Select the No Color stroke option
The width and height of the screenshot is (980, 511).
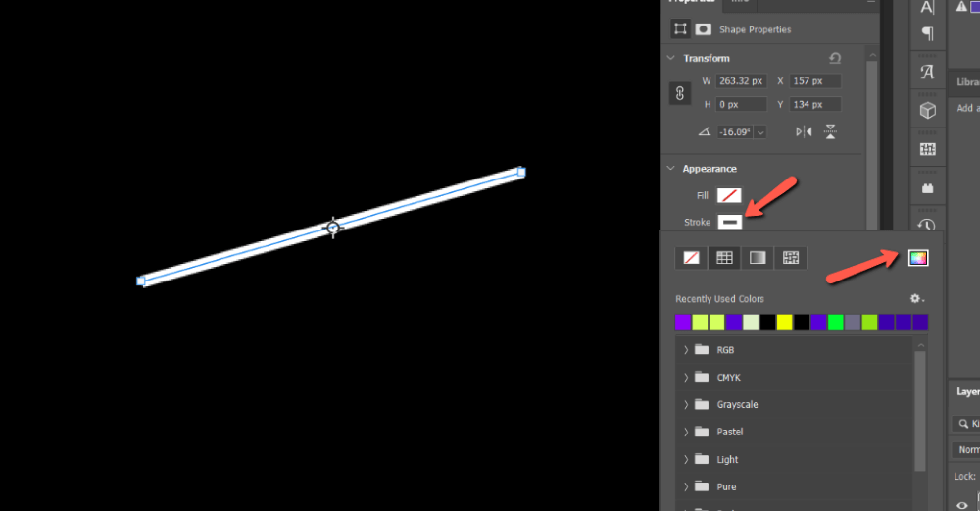(x=692, y=258)
